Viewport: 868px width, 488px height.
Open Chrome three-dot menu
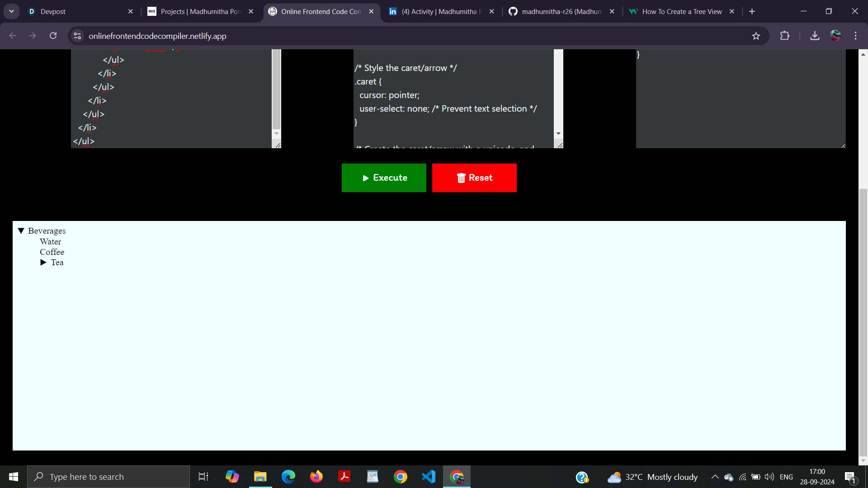(855, 36)
